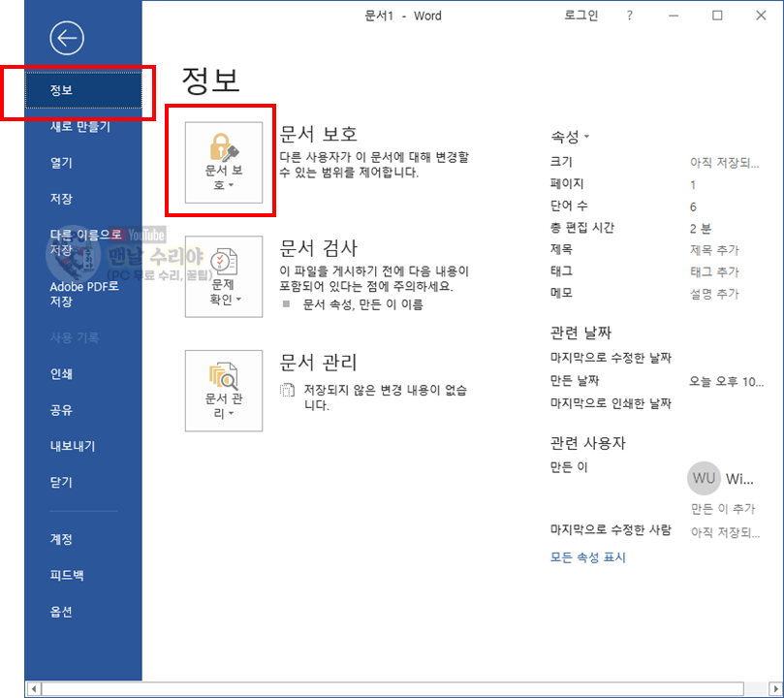The image size is (784, 698).
Task: Select the 정보 menu item
Action: click(x=83, y=90)
